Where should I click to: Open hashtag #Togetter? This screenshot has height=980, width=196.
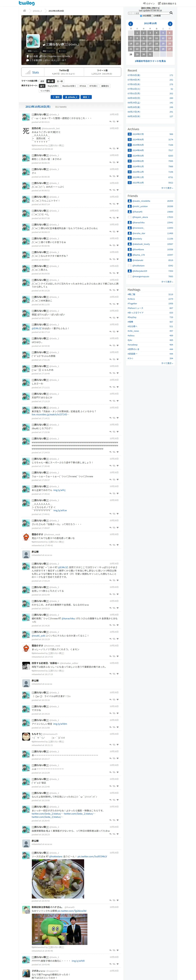132,304
